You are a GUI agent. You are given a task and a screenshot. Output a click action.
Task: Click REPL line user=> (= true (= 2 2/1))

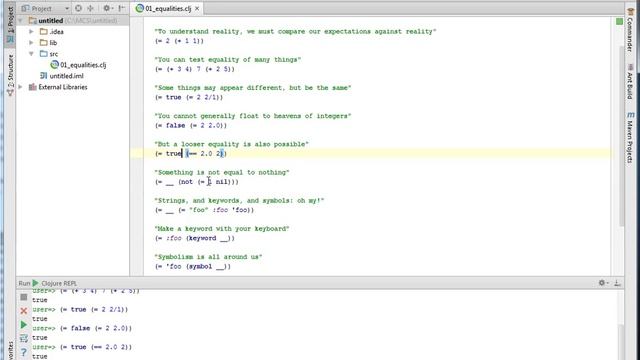click(x=80, y=309)
